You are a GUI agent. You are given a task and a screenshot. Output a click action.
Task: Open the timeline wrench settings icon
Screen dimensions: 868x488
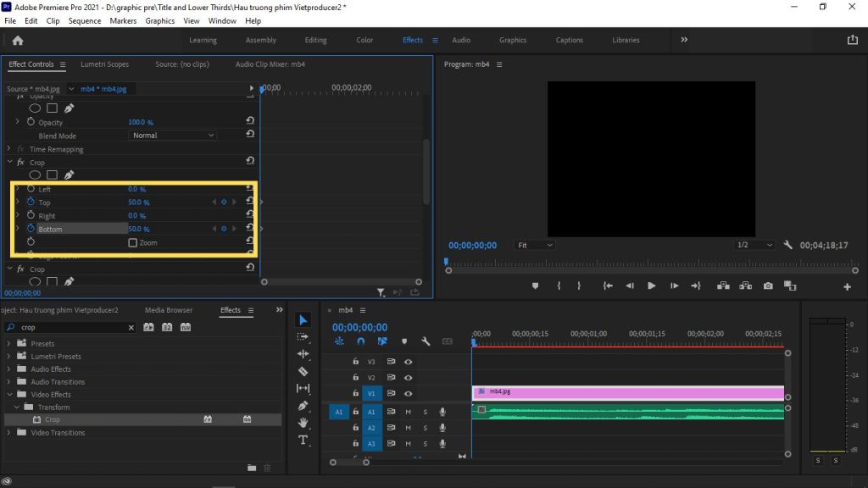point(426,341)
